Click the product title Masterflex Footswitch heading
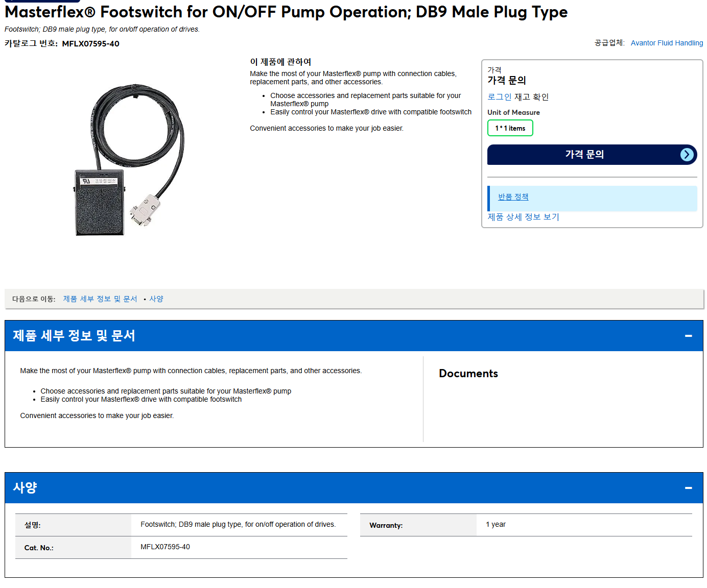Image resolution: width=707 pixels, height=588 pixels. [x=286, y=12]
